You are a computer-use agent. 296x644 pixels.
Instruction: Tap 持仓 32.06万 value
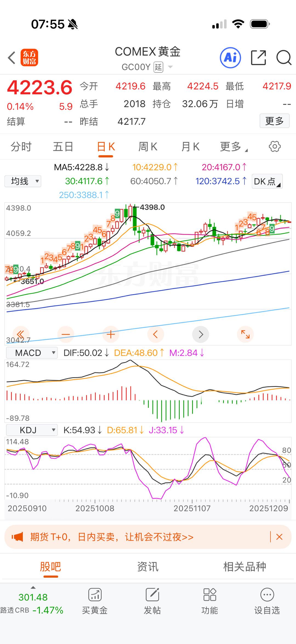200,104
